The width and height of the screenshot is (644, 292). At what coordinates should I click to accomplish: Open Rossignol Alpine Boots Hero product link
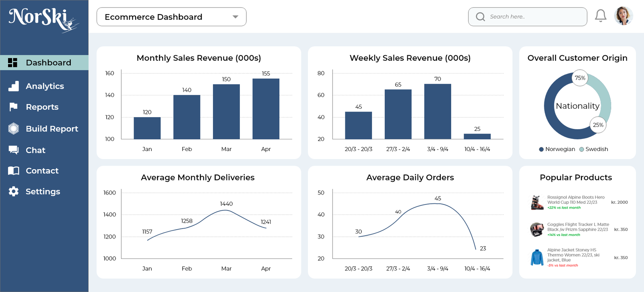point(576,200)
